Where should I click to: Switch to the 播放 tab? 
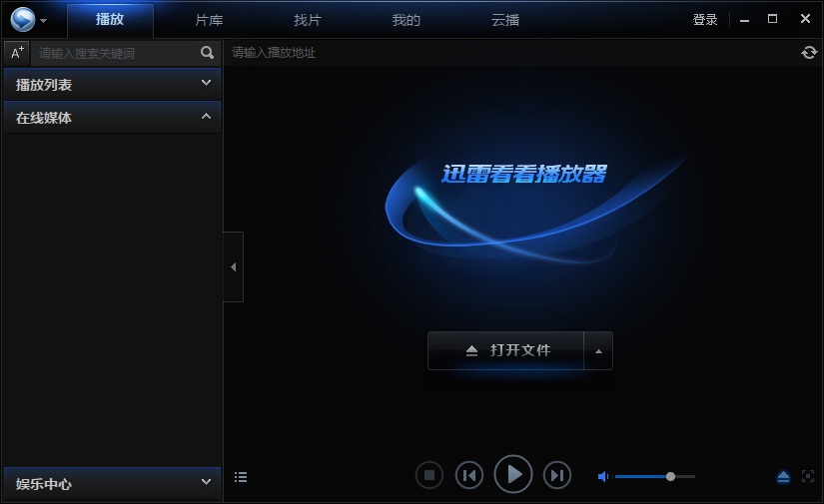(x=110, y=20)
